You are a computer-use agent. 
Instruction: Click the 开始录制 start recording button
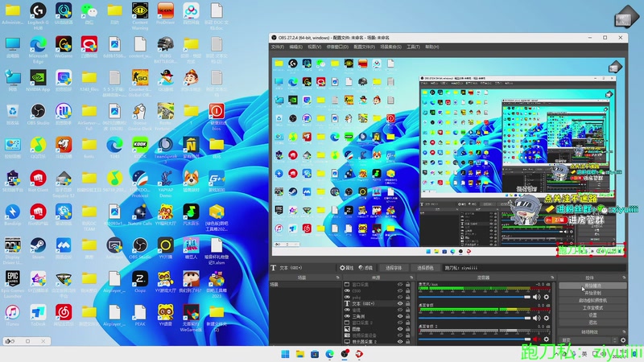pos(592,293)
